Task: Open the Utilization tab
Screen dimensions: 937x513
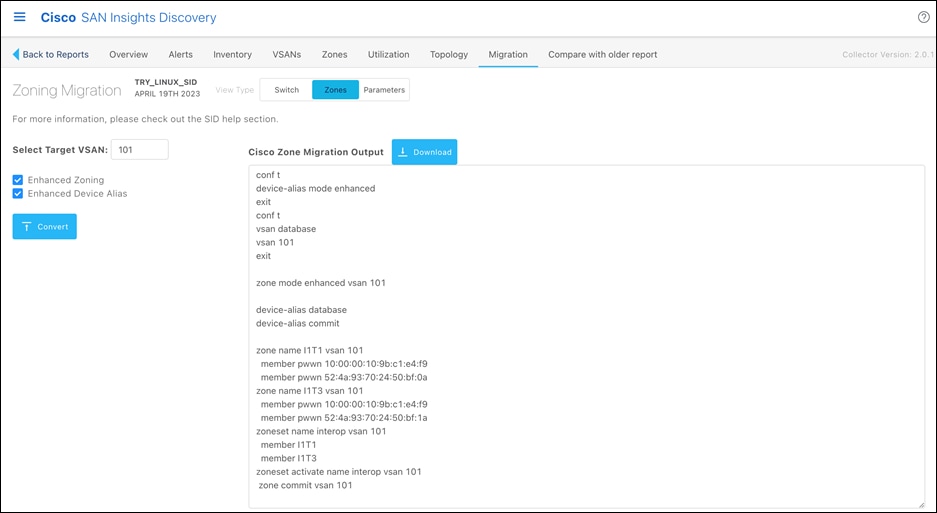Action: pos(388,54)
